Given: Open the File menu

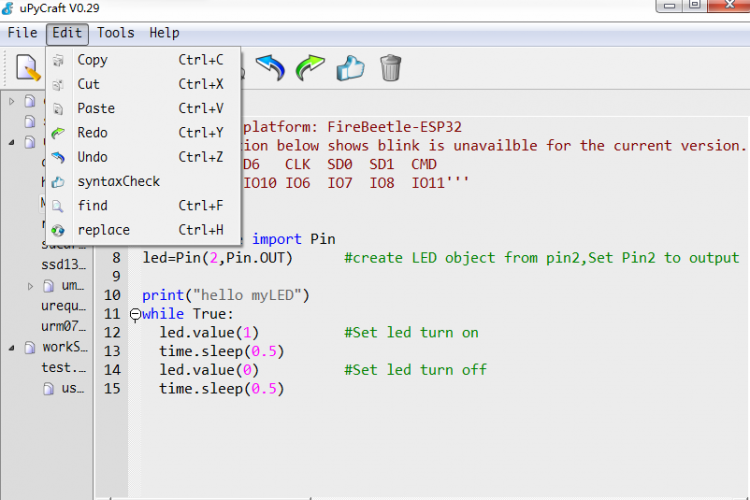Looking at the screenshot, I should click(x=22, y=33).
